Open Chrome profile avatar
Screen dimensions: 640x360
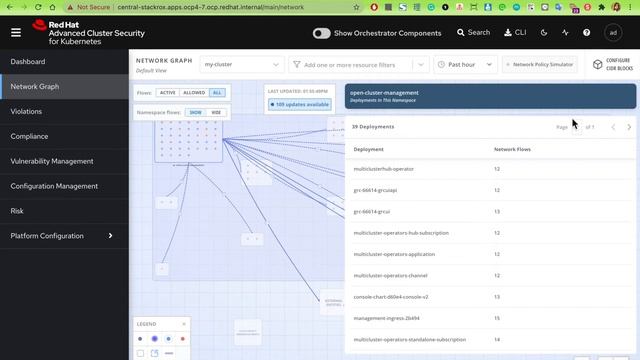click(616, 7)
